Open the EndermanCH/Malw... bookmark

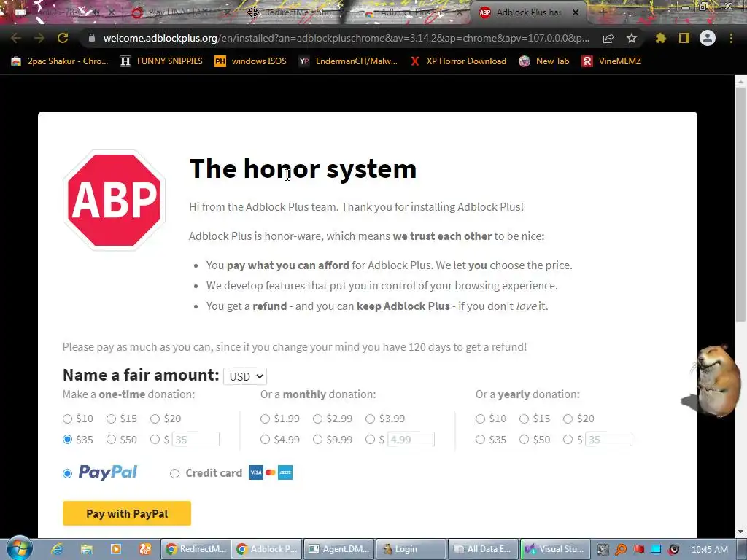pos(348,61)
